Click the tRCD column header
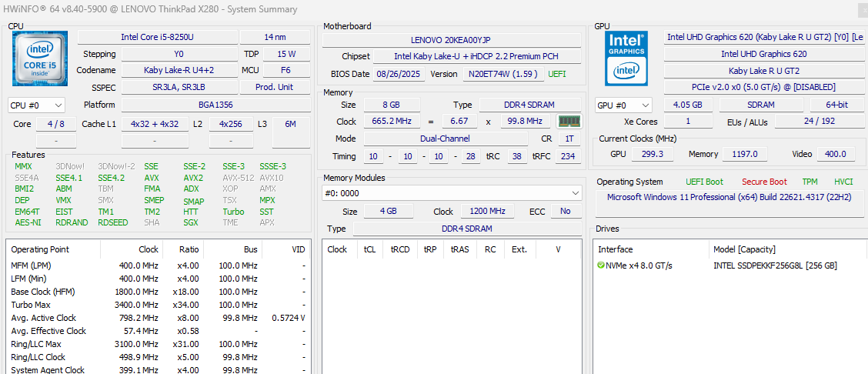868x374 pixels. point(400,249)
